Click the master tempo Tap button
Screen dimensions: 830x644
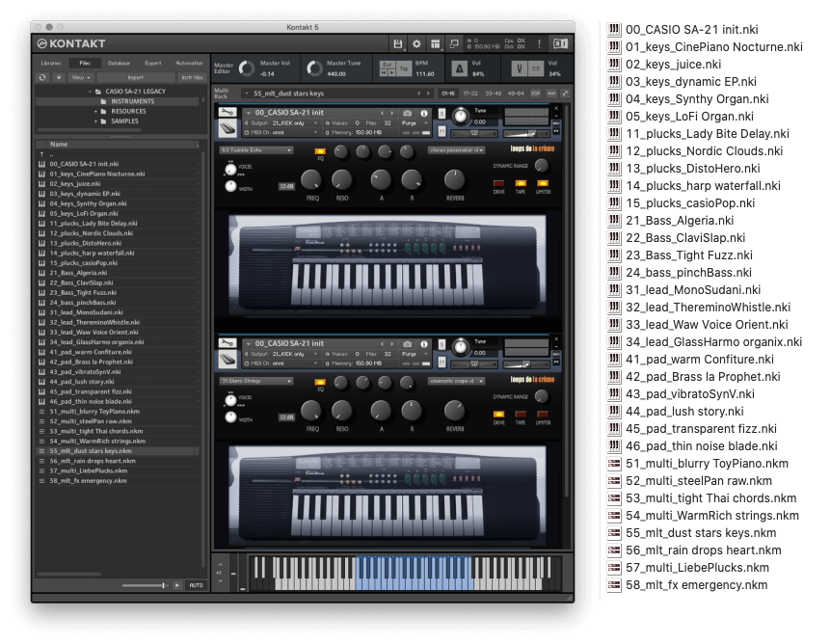click(404, 68)
